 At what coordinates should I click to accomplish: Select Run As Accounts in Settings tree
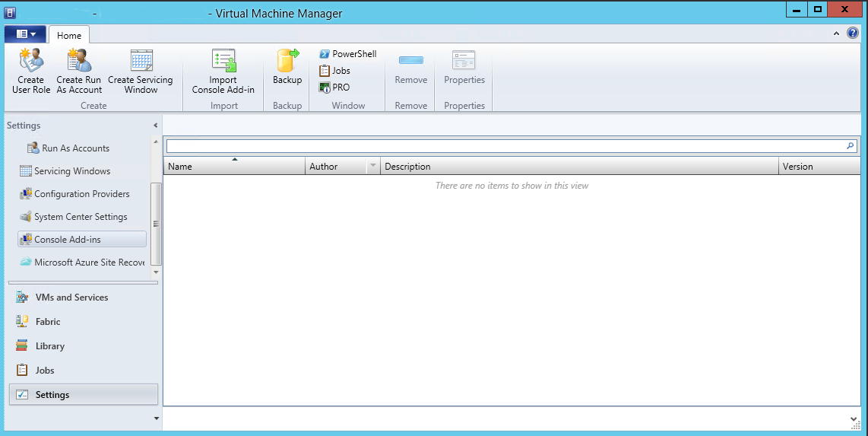pyautogui.click(x=68, y=148)
